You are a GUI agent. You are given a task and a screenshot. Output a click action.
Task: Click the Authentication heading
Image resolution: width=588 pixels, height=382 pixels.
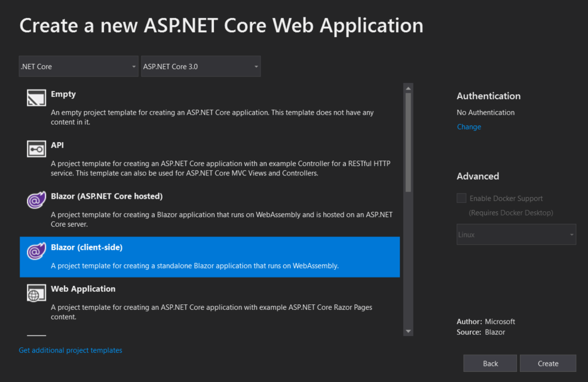(489, 96)
